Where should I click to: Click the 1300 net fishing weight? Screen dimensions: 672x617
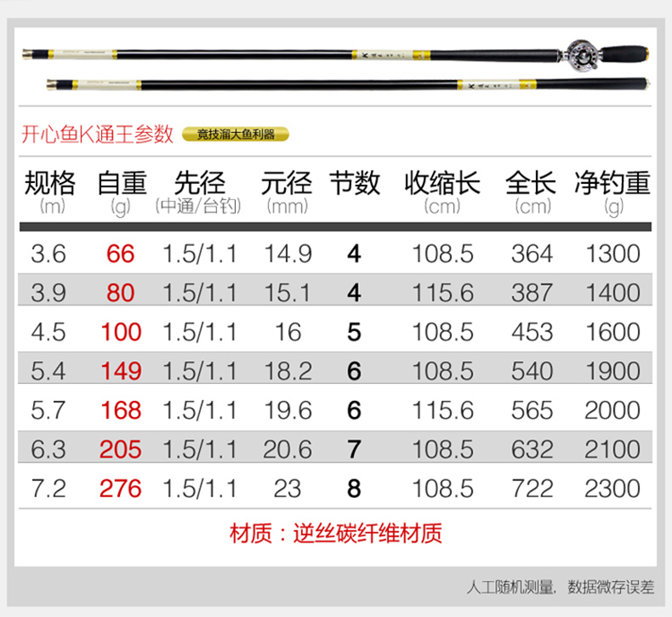click(x=612, y=254)
